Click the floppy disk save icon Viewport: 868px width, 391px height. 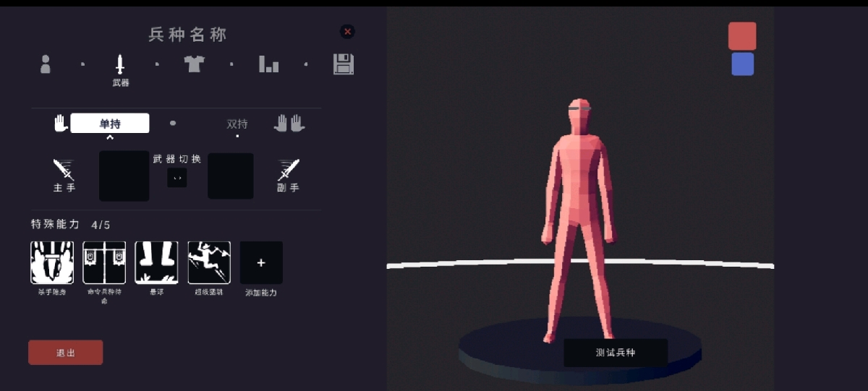click(344, 64)
